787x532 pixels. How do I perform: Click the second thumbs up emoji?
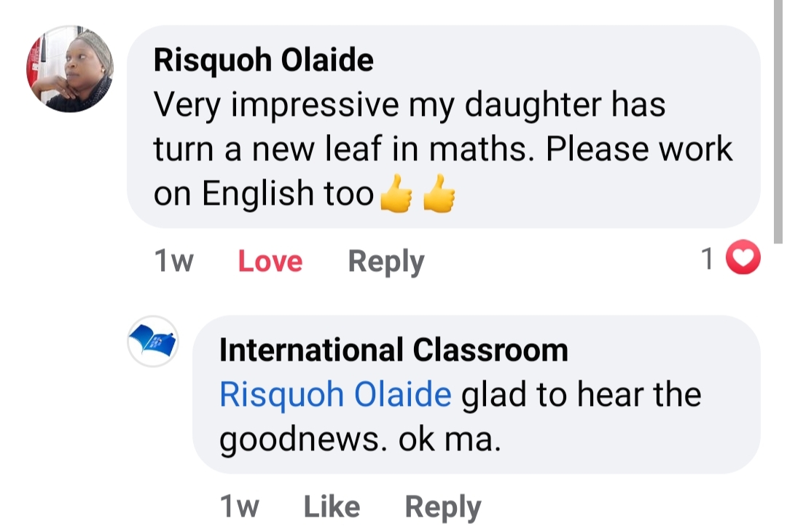(x=439, y=195)
